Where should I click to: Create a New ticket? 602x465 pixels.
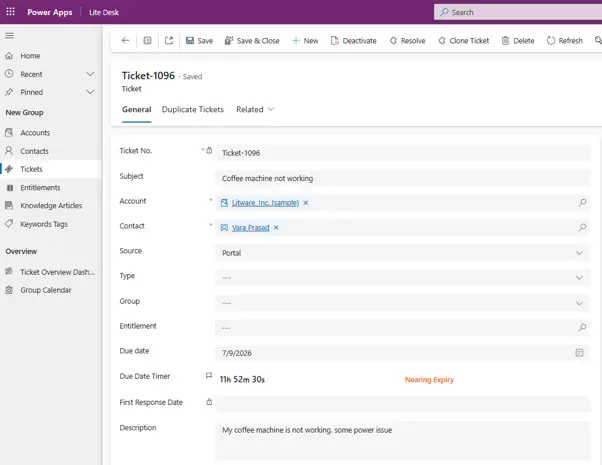[305, 41]
